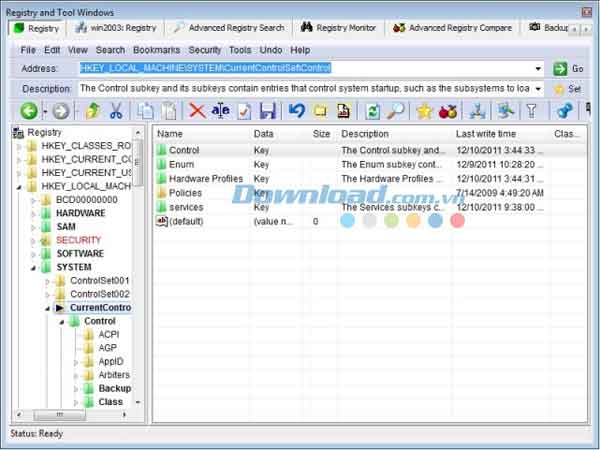Click the Save floppy disk icon
This screenshot has width=600, height=450.
267,111
